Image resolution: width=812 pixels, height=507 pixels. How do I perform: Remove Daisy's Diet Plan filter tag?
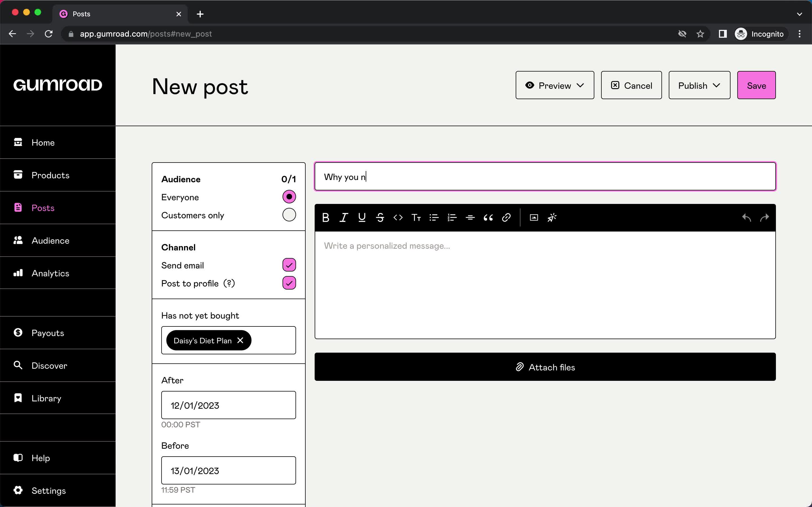point(240,341)
